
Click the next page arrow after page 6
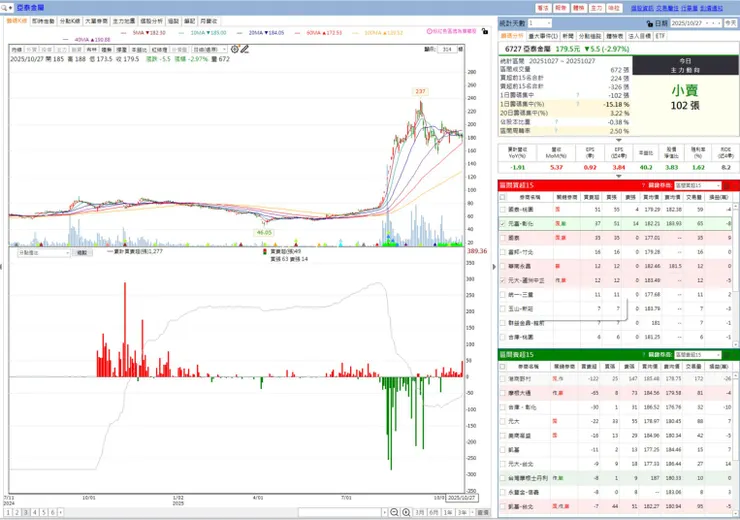(x=60, y=512)
